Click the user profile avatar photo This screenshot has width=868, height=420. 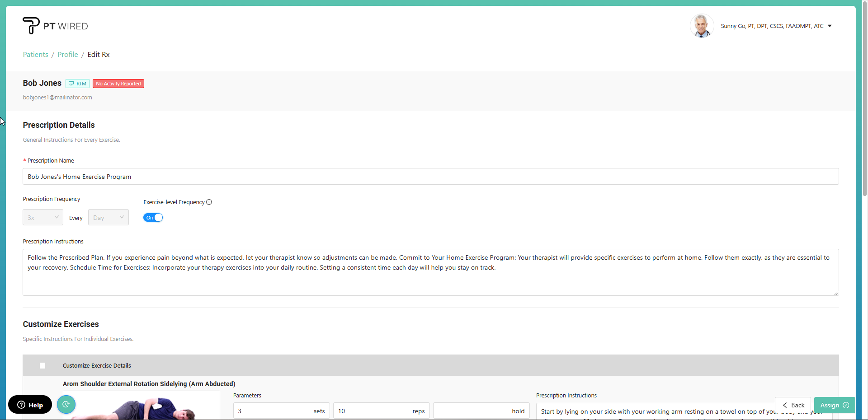click(702, 26)
